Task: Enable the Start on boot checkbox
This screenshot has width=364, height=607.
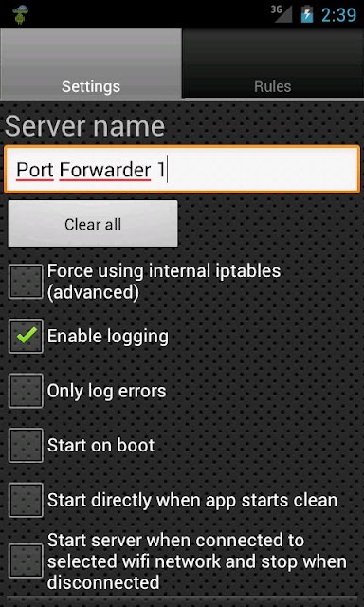Action: [x=26, y=445]
